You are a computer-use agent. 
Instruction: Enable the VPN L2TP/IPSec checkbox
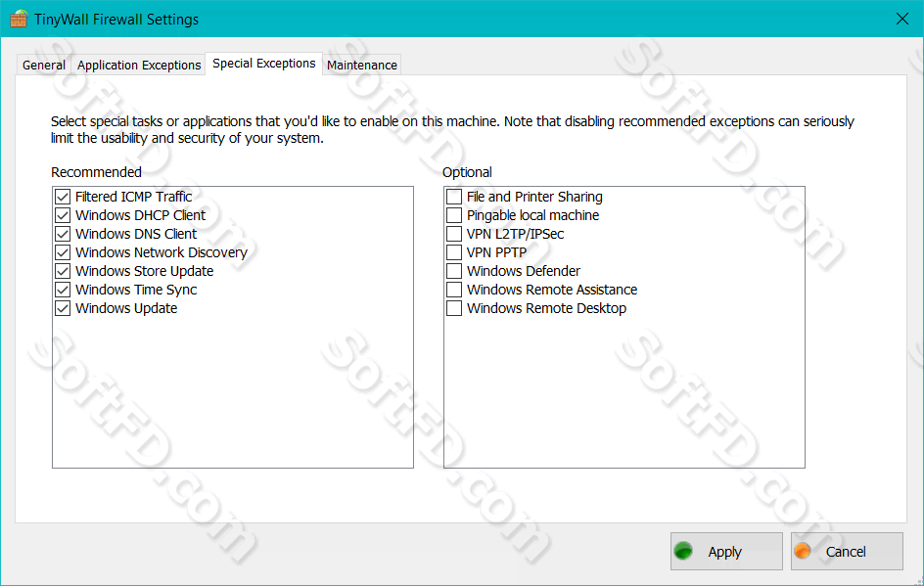[454, 234]
